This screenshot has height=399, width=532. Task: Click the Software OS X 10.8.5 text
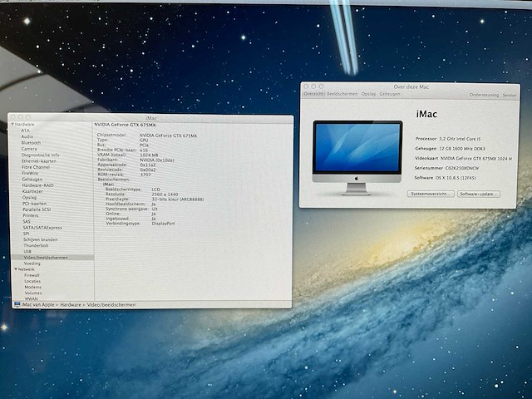[x=456, y=178]
